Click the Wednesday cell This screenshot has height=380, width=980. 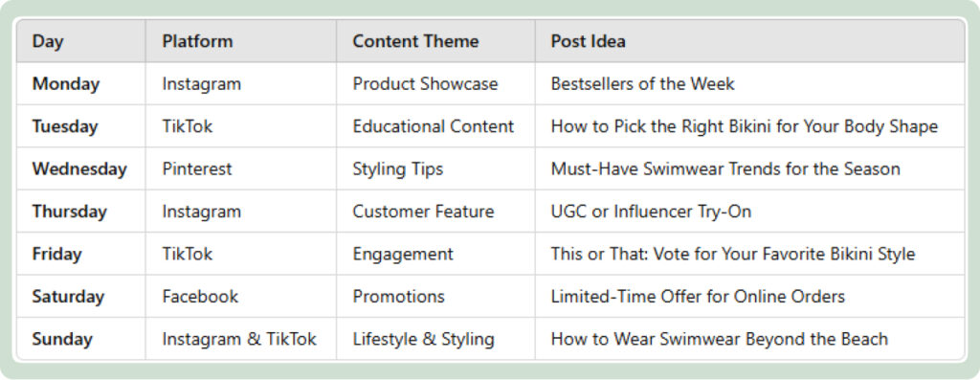tap(79, 168)
